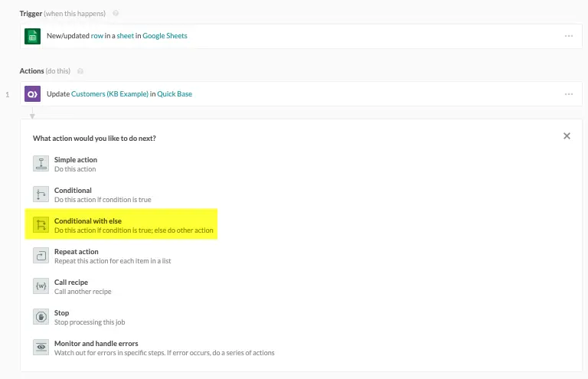The image size is (588, 379).
Task: Click the 'row' link in trigger
Action: click(96, 36)
